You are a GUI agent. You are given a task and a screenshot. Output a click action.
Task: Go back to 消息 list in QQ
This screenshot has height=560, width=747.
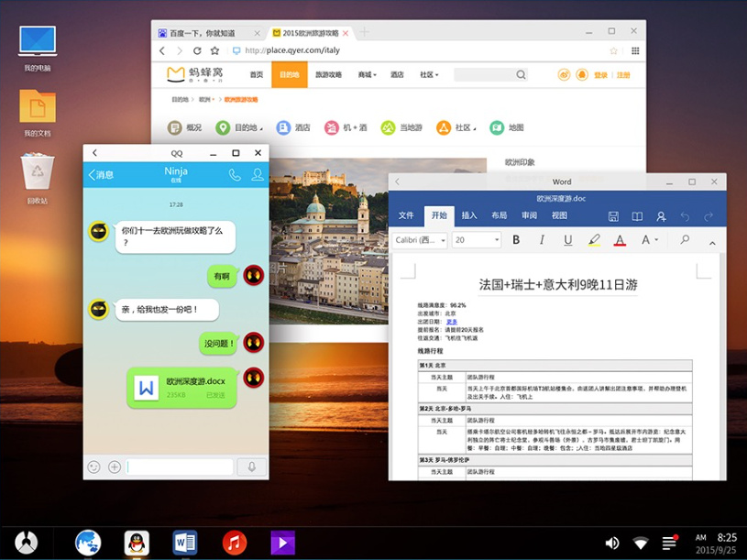pos(101,175)
